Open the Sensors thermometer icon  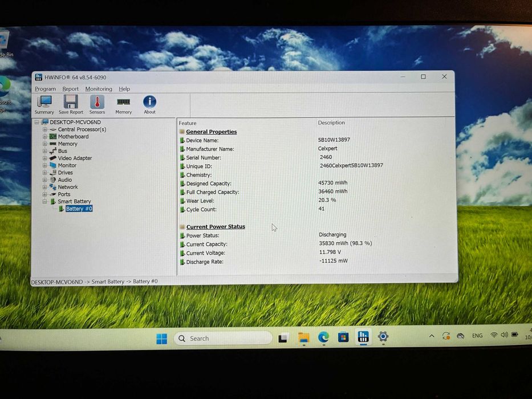pyautogui.click(x=97, y=104)
